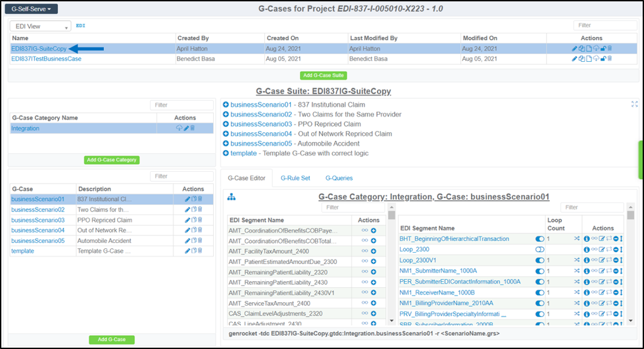Click the EDI link beside the EDI View dropdown
644x349 pixels.
80,26
